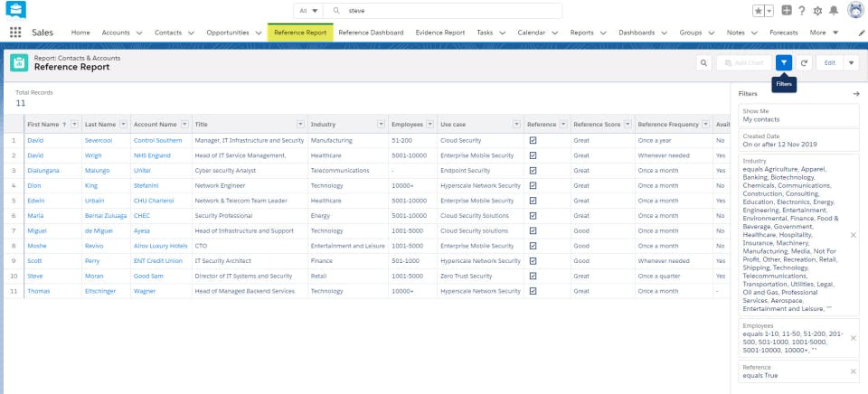Open the Industry column dropdown
The width and height of the screenshot is (868, 394).
click(381, 125)
